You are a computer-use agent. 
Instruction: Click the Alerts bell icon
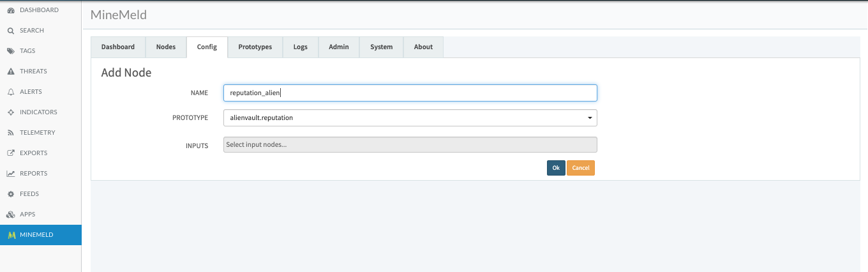tap(11, 92)
